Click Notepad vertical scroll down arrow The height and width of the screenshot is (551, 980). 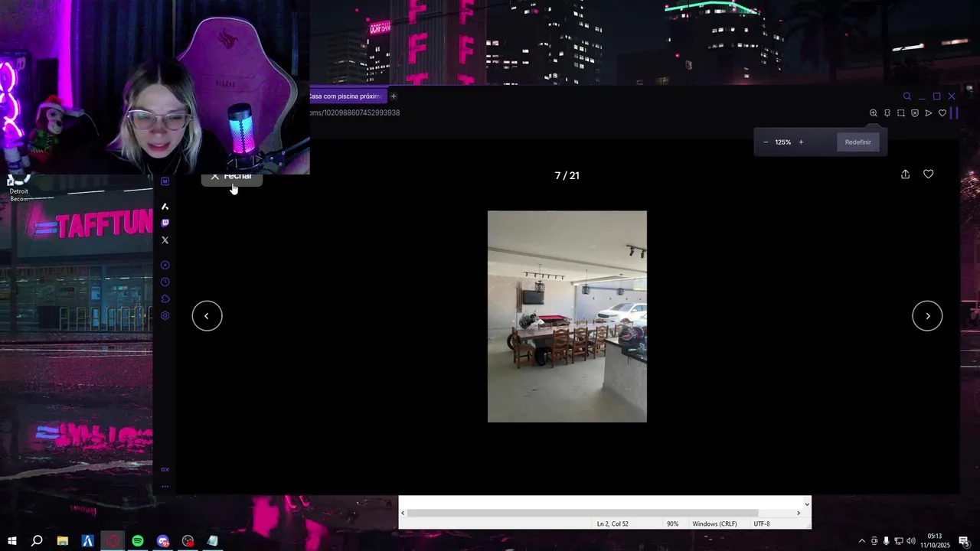(x=806, y=504)
